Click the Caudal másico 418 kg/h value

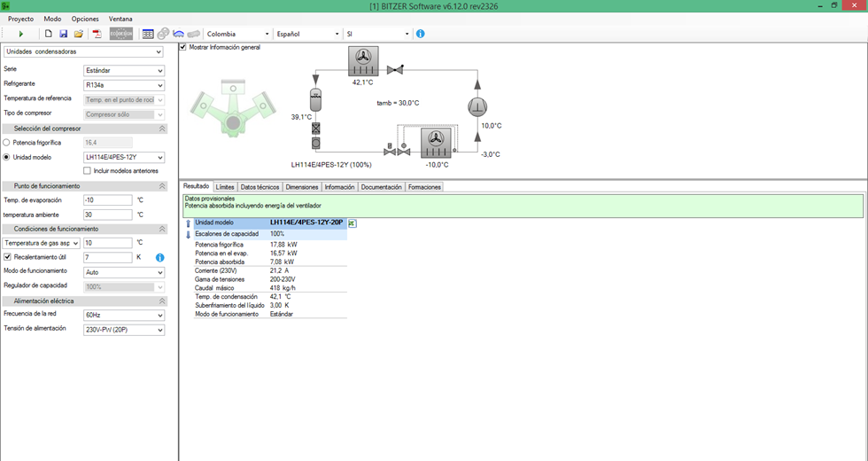[283, 288]
